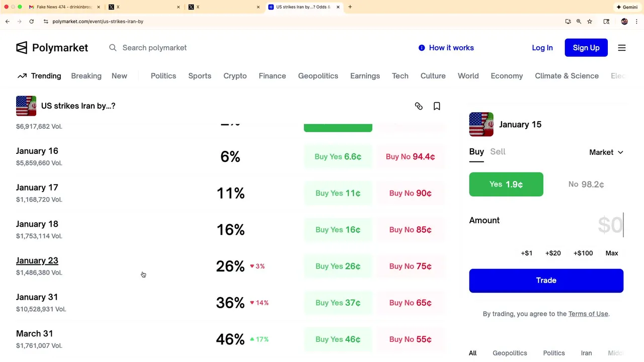Open the Terms of Use link

tap(588, 314)
